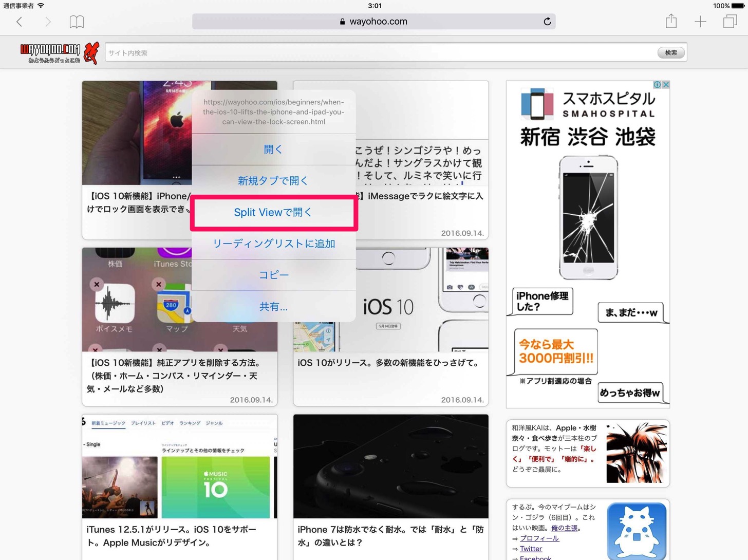Open the iPhone 7 waterproof article image
The width and height of the screenshot is (748, 560).
coord(391,466)
